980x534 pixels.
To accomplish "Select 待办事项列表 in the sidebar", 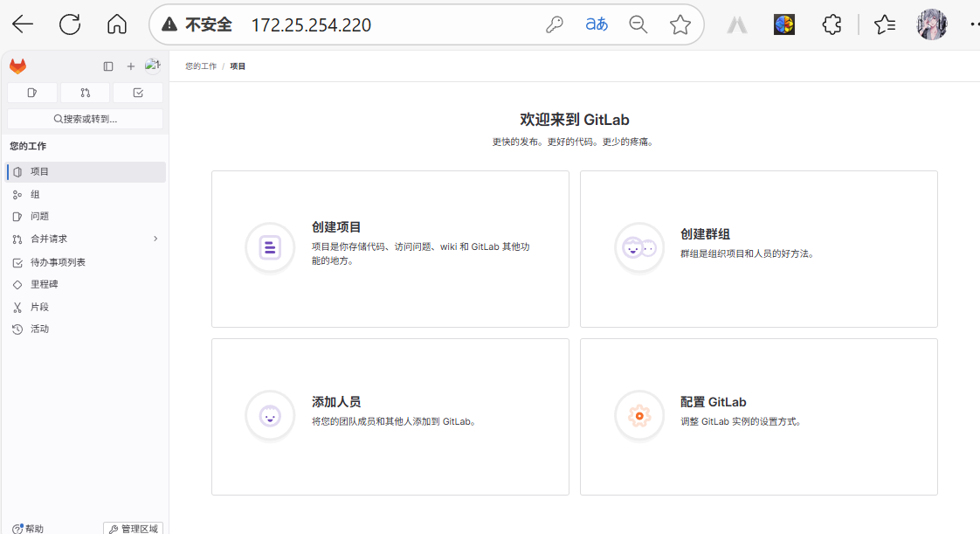I will point(86,262).
